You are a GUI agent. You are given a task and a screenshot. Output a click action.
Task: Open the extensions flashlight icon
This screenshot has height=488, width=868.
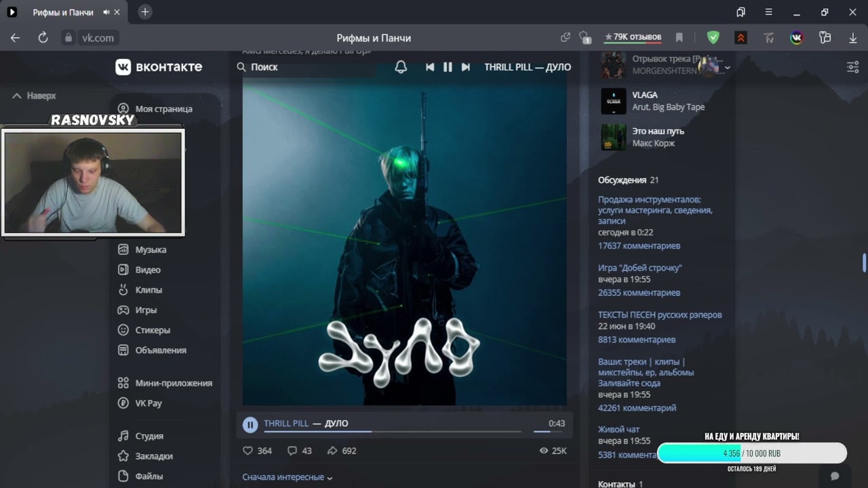(x=825, y=38)
